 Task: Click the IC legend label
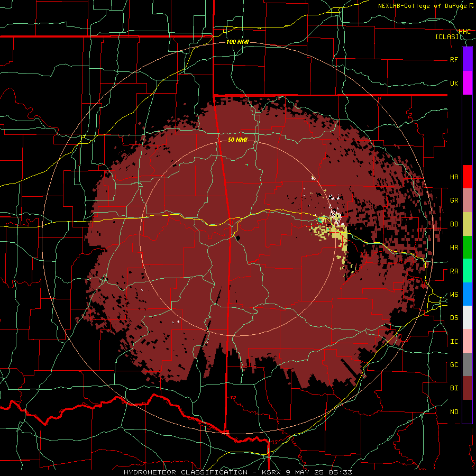[454, 342]
